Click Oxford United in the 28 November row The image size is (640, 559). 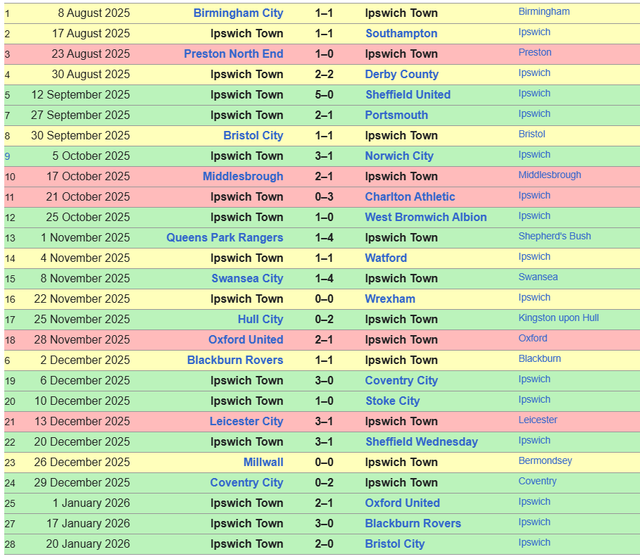pos(246,339)
